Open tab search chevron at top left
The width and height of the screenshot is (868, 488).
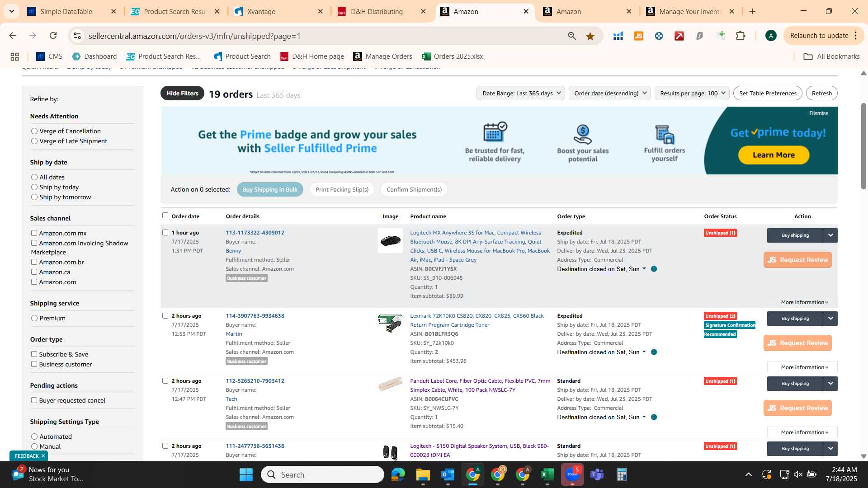click(12, 11)
